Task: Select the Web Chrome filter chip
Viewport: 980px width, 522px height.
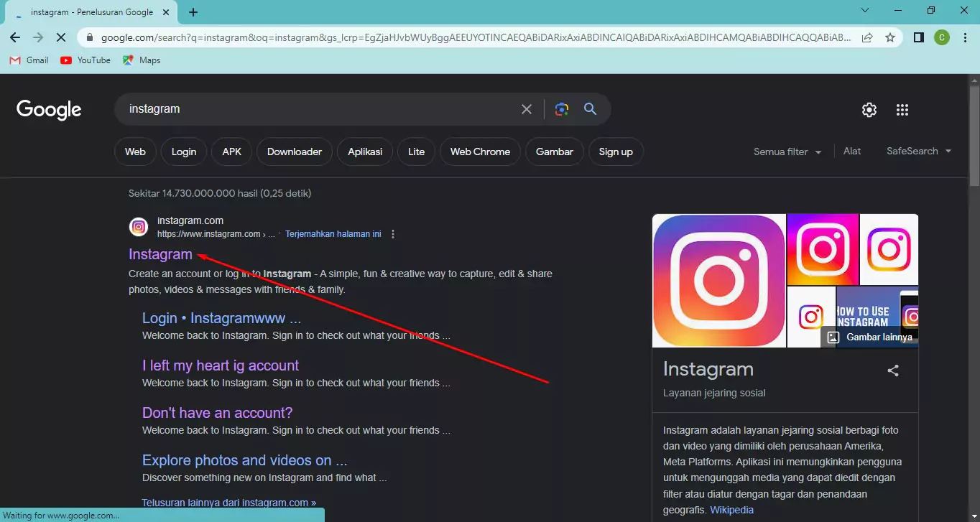Action: pyautogui.click(x=480, y=152)
